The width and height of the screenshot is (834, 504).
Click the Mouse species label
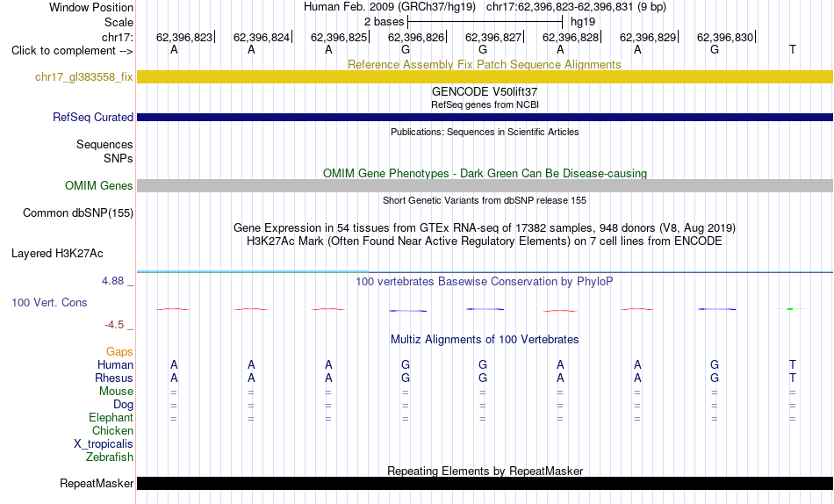click(x=116, y=392)
